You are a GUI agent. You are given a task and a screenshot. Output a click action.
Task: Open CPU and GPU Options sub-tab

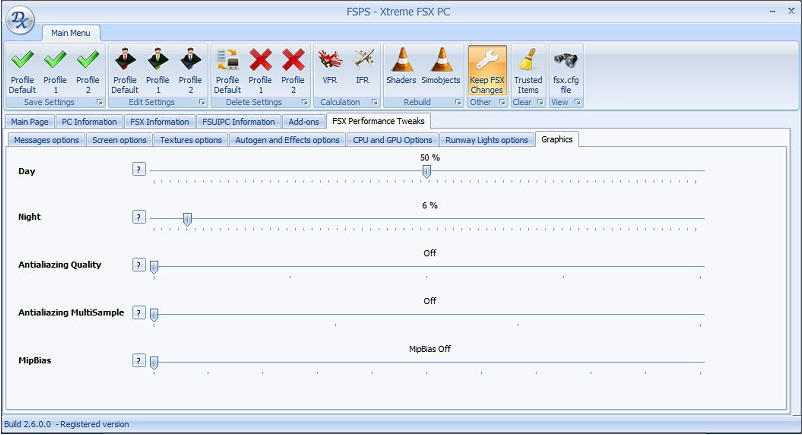tap(392, 140)
